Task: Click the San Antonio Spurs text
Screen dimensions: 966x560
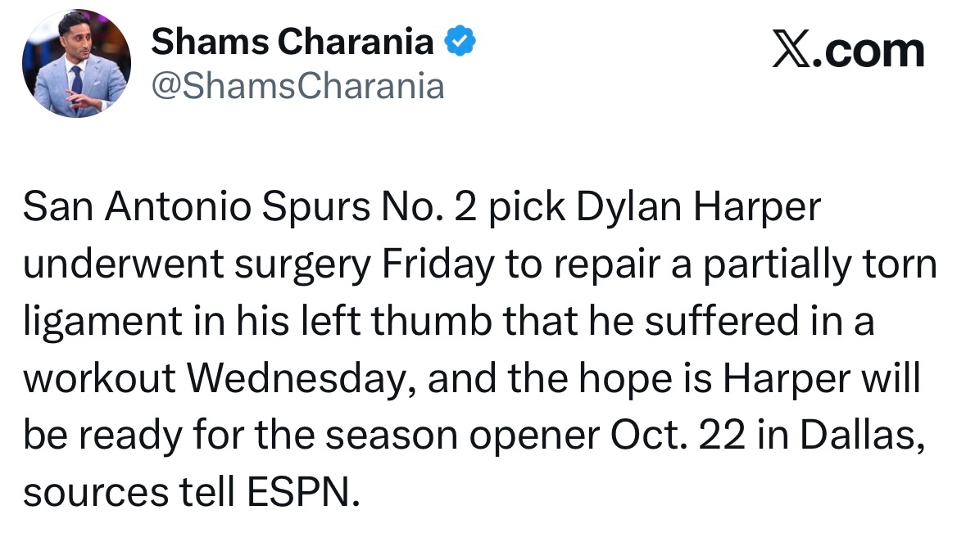Action: pyautogui.click(x=197, y=207)
